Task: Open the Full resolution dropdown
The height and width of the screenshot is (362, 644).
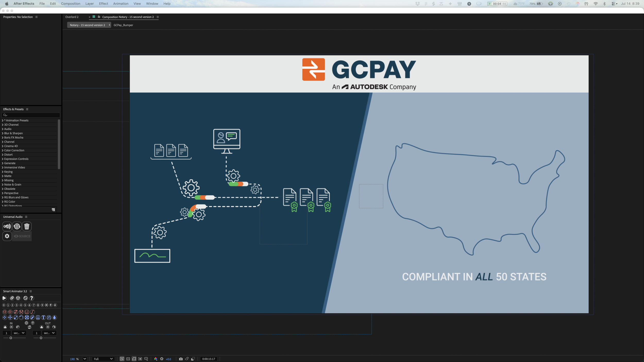Action: point(103,359)
